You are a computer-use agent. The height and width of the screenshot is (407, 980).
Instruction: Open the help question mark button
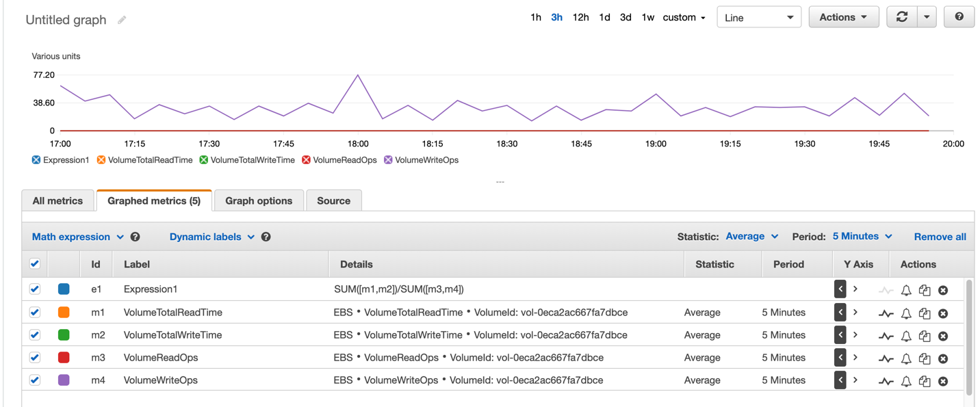pos(959,17)
